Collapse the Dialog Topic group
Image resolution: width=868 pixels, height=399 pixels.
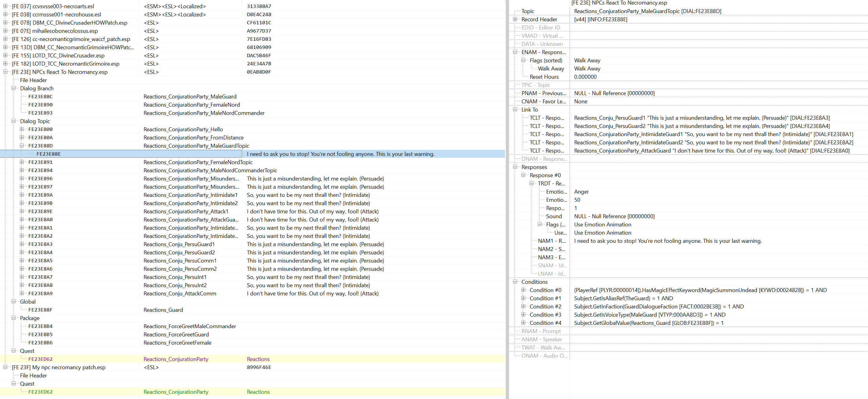(13, 121)
